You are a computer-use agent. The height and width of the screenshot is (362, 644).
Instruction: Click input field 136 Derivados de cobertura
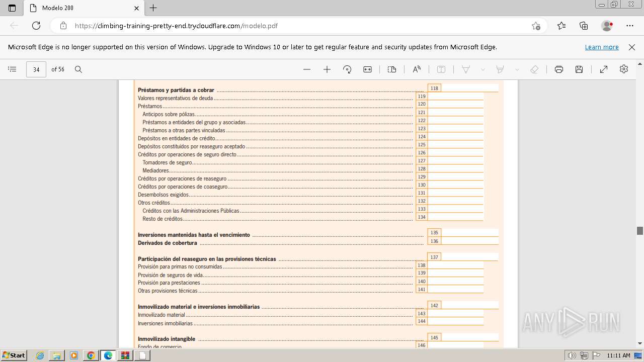click(x=469, y=241)
